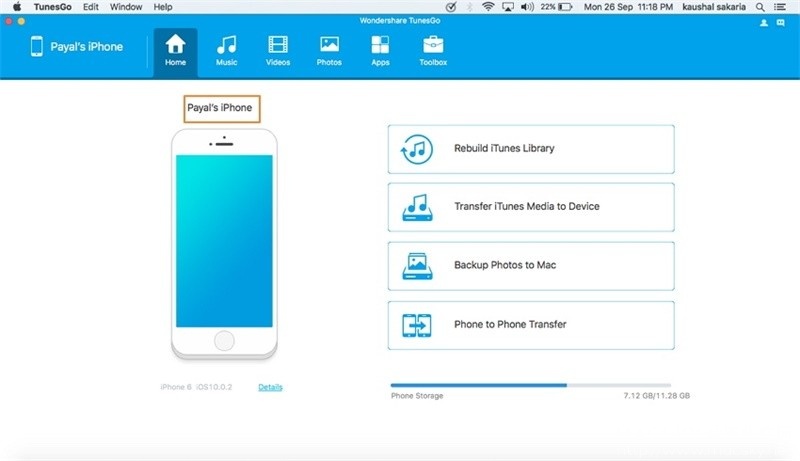Click the Rebuild iTunes Library button

(x=531, y=149)
